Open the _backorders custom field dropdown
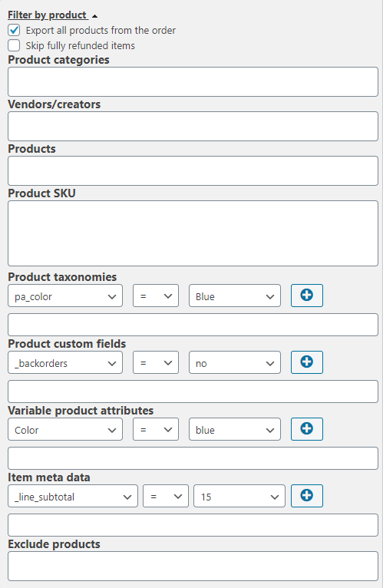The image size is (383, 588). click(65, 362)
